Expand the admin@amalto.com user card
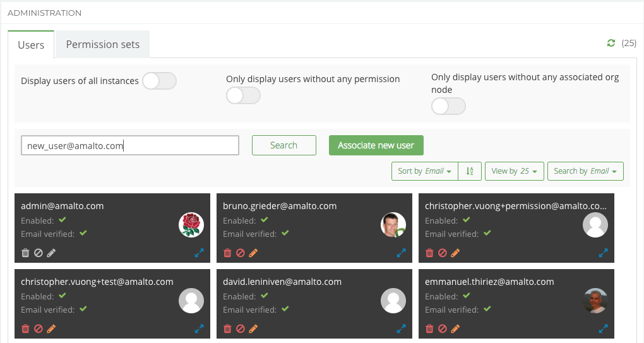Image resolution: width=644 pixels, height=343 pixels. 200,253
